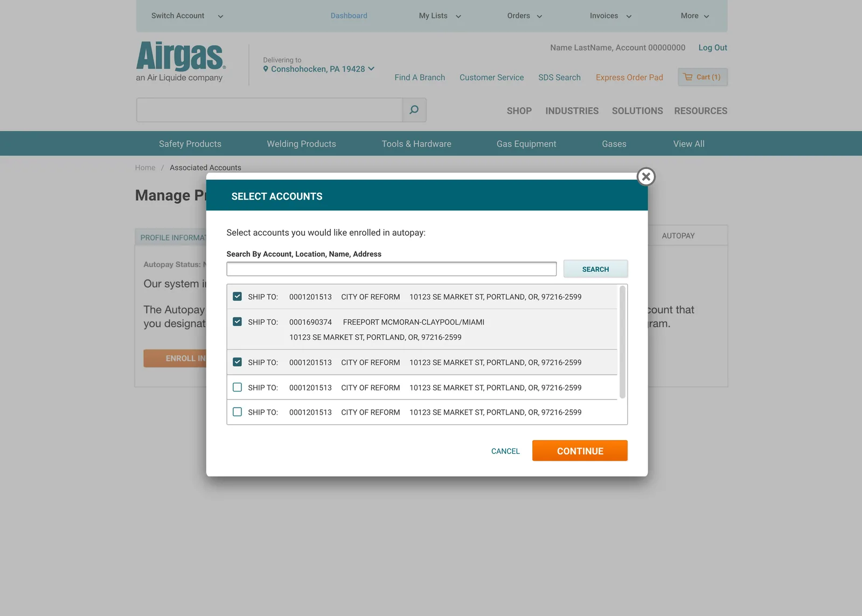Click Name LastName, Account 00000000 text
Image resolution: width=862 pixels, height=616 pixels.
tap(617, 47)
